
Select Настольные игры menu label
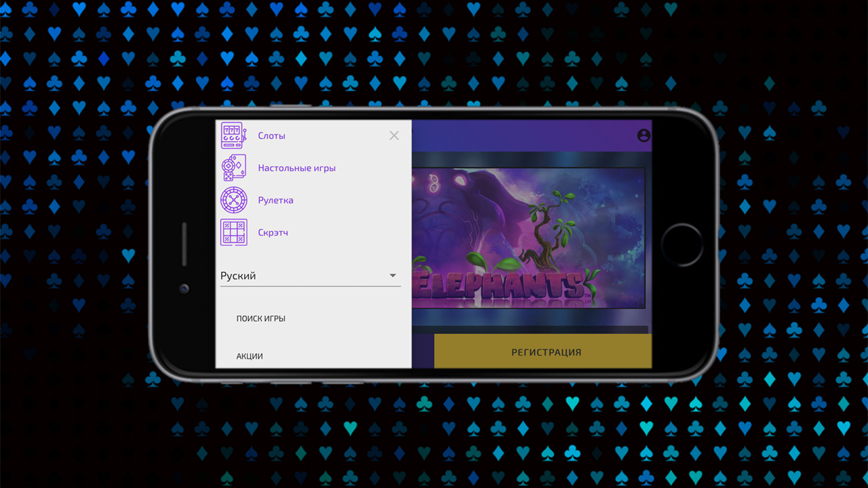tap(296, 168)
